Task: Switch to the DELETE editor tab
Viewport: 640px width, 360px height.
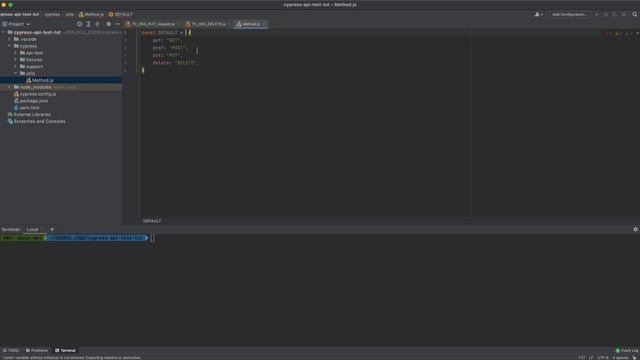Action: [208, 24]
